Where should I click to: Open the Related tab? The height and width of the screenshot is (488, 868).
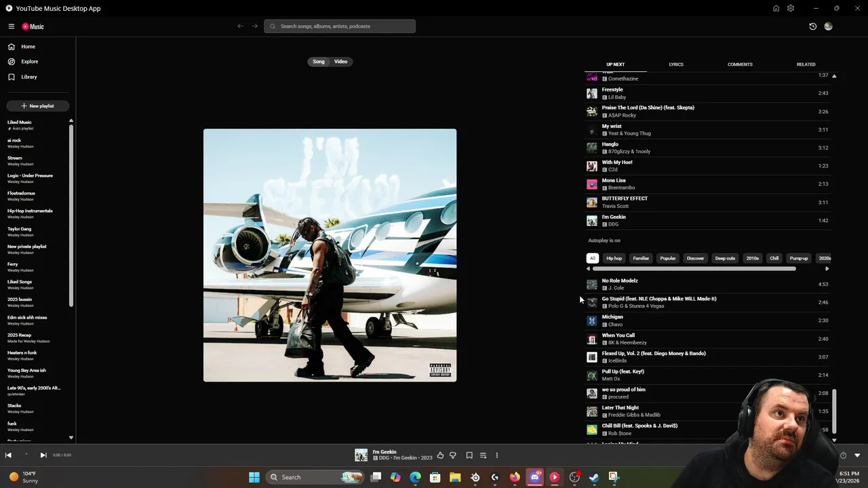806,64
